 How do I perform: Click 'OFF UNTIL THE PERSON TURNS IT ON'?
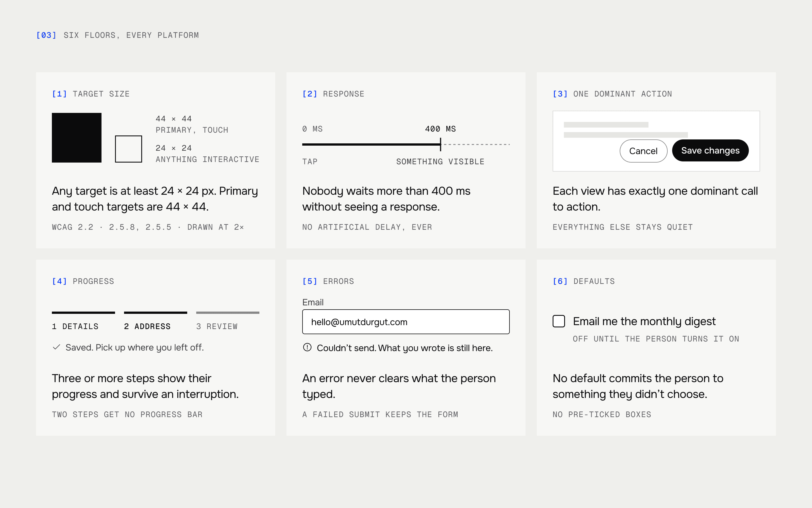[656, 339]
